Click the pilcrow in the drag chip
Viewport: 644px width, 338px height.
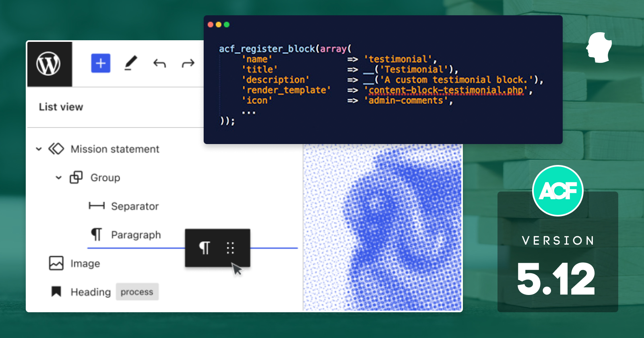click(204, 248)
